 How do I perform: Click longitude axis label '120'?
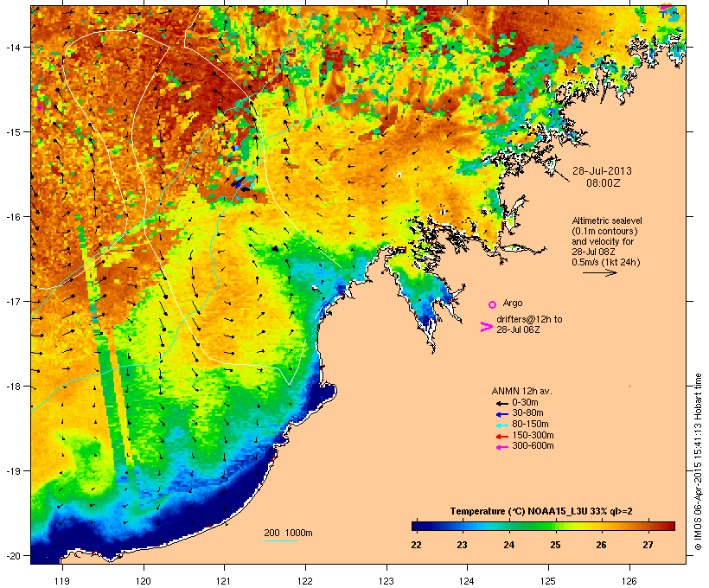click(x=144, y=581)
